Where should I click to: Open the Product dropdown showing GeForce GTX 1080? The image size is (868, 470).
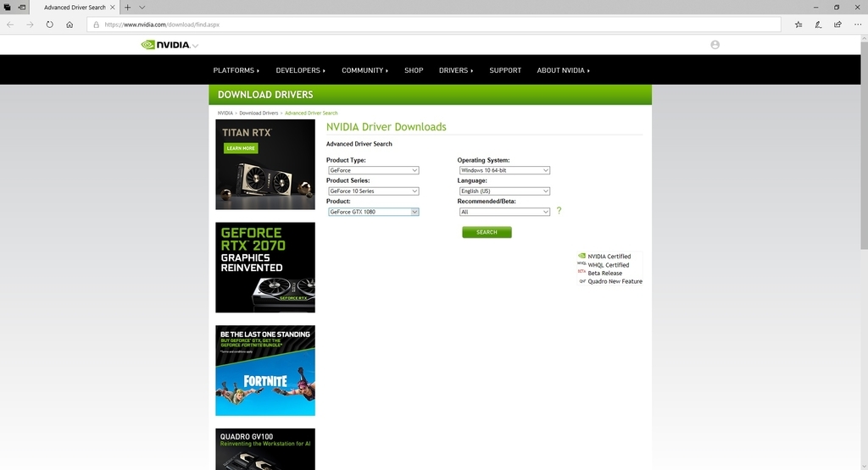(x=373, y=212)
